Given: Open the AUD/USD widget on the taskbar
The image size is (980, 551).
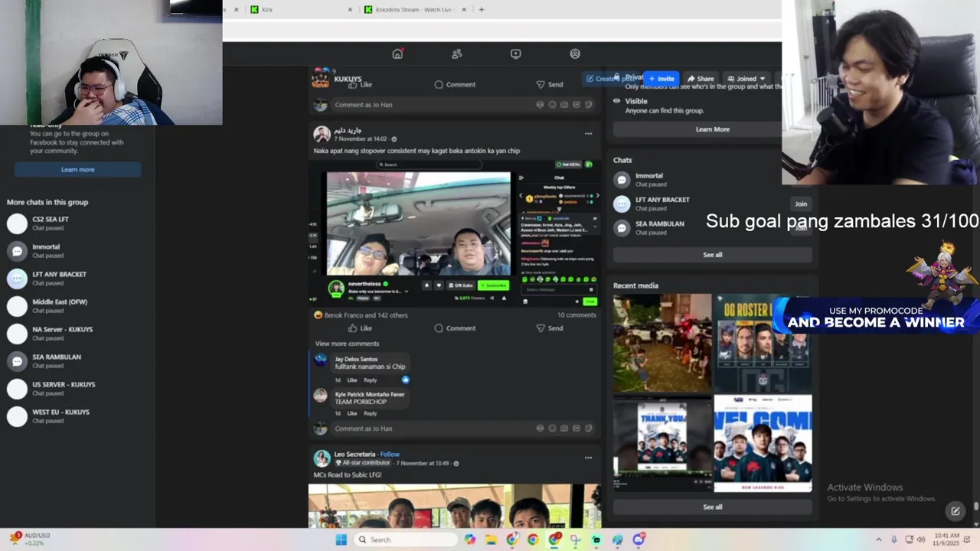Looking at the screenshot, I should (30, 540).
